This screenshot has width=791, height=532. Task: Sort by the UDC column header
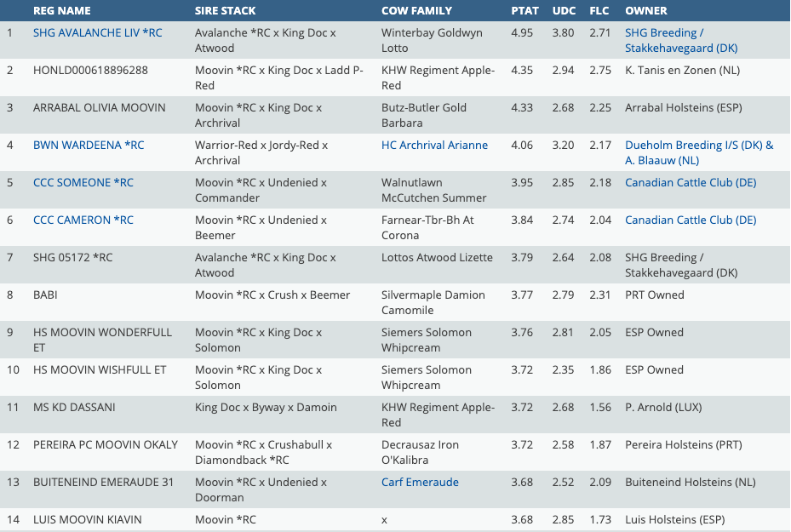pos(564,11)
